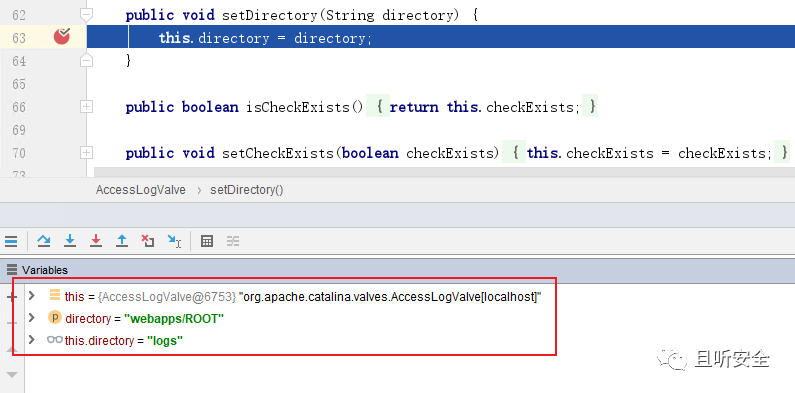Click the Step Over debugger icon
Screen dimensions: 795x393
44,241
